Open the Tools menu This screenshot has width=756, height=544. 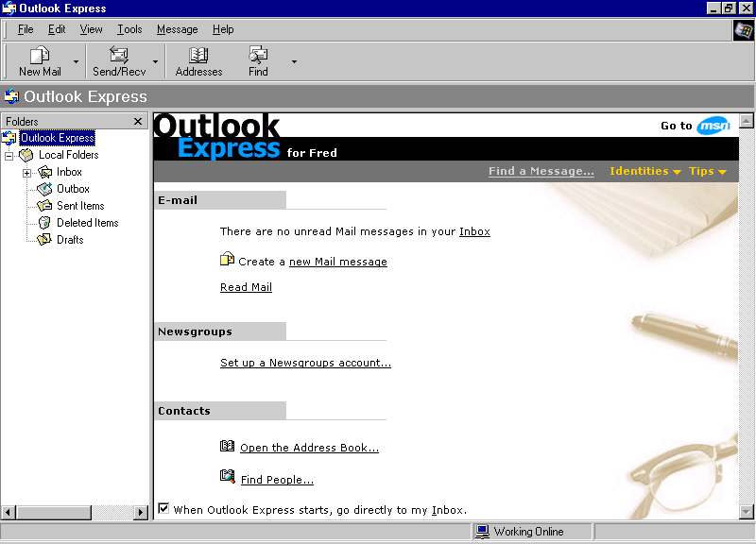[129, 29]
